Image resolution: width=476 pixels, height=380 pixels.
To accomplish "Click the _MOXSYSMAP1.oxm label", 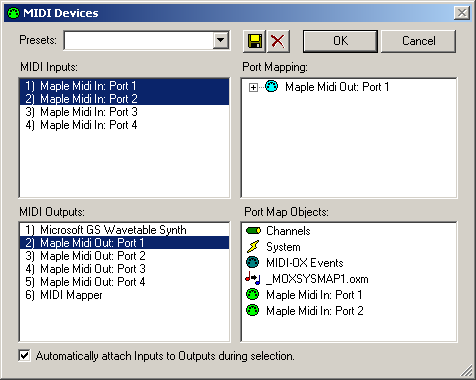I will click(317, 279).
